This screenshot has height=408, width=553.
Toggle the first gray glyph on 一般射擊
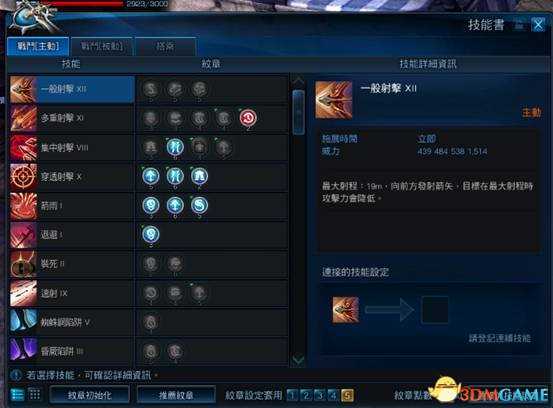[151, 89]
